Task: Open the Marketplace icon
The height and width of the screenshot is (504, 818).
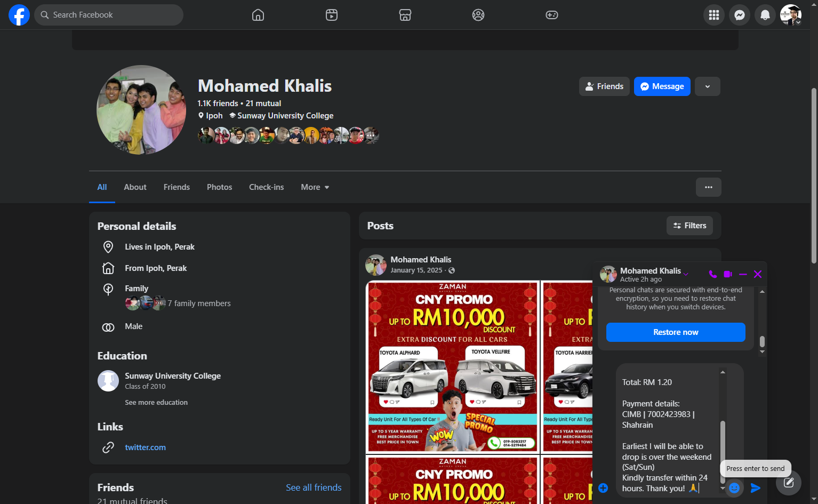Action: click(x=405, y=15)
